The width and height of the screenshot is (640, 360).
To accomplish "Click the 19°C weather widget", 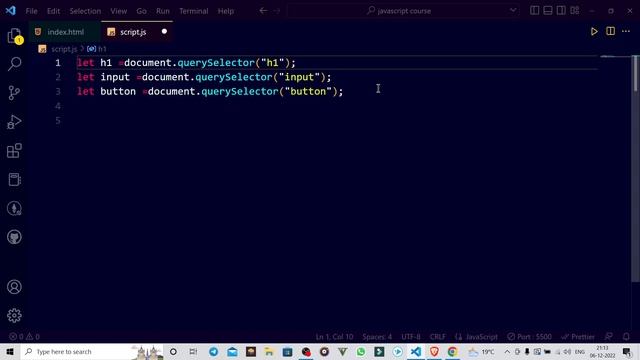I will click(482, 351).
